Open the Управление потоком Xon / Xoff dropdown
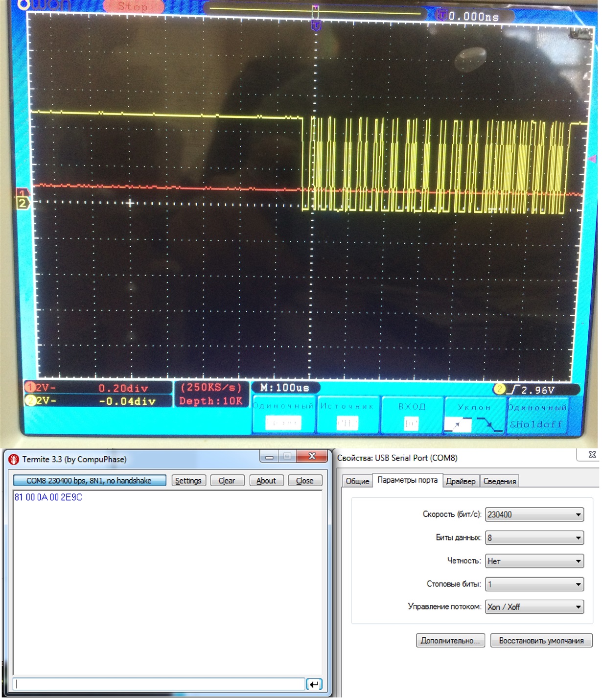Viewport: 602px width, 700px height. pos(534,607)
